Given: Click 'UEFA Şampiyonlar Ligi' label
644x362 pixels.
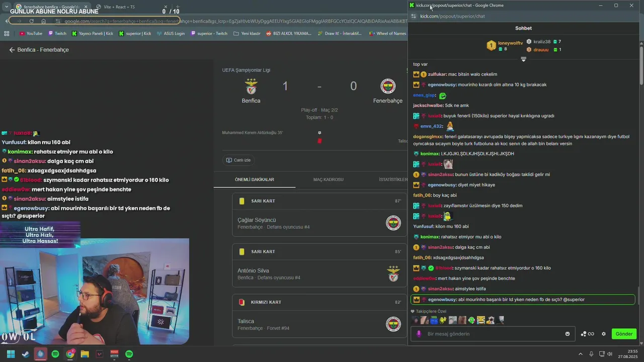Looking at the screenshot, I should click(246, 70).
